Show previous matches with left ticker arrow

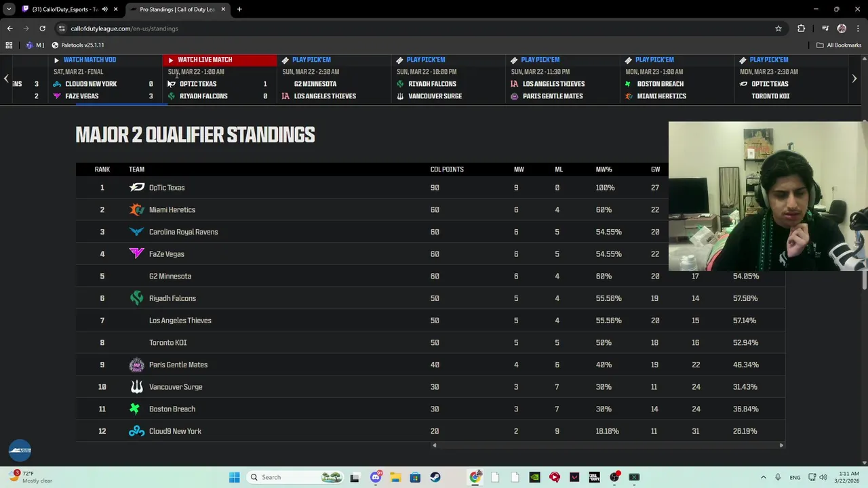pyautogui.click(x=6, y=79)
